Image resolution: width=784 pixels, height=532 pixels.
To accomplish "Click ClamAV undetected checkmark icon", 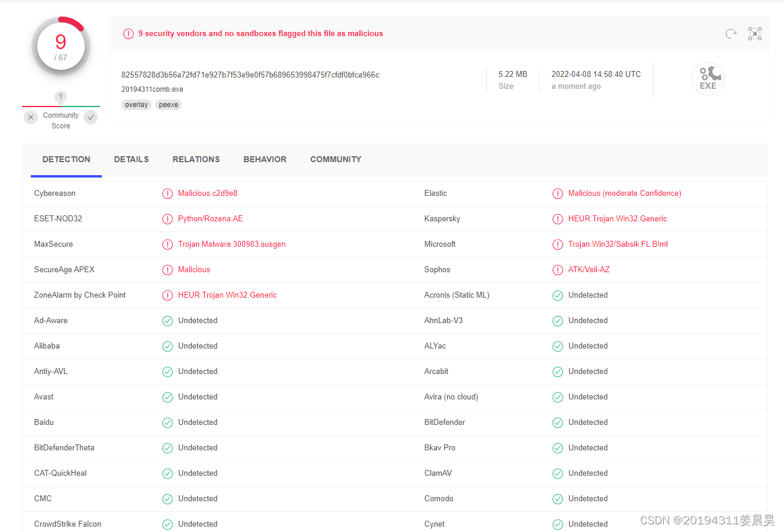I will pyautogui.click(x=558, y=473).
